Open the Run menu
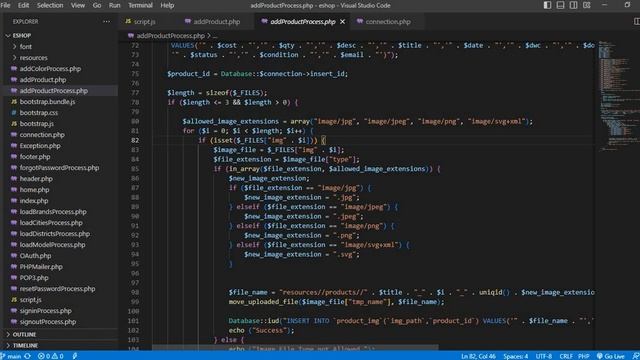 click(x=114, y=5)
